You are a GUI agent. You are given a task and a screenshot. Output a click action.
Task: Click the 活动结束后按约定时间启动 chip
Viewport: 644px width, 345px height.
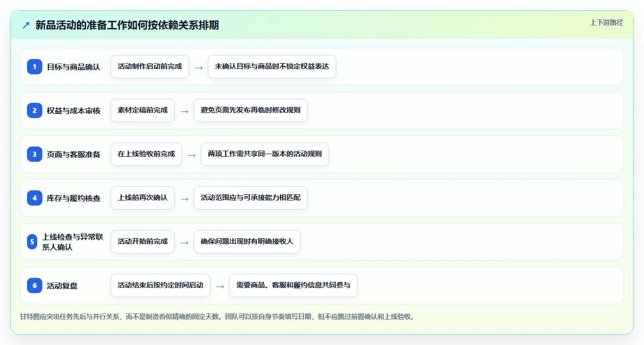(x=160, y=285)
